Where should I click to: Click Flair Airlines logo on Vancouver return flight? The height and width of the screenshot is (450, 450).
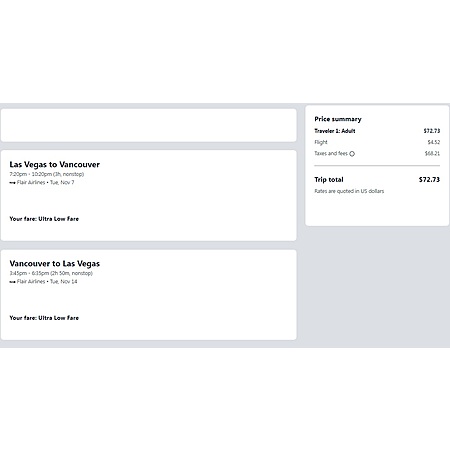pyautogui.click(x=12, y=282)
